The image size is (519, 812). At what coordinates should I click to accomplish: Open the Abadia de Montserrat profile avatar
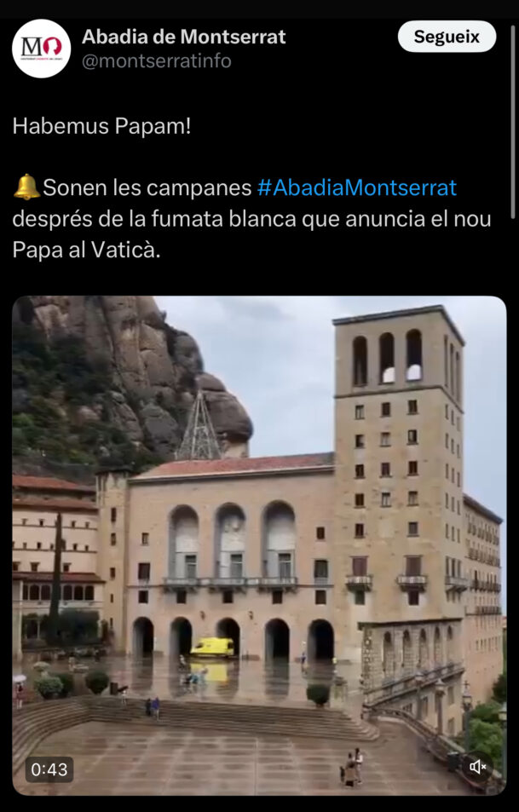pos(42,49)
